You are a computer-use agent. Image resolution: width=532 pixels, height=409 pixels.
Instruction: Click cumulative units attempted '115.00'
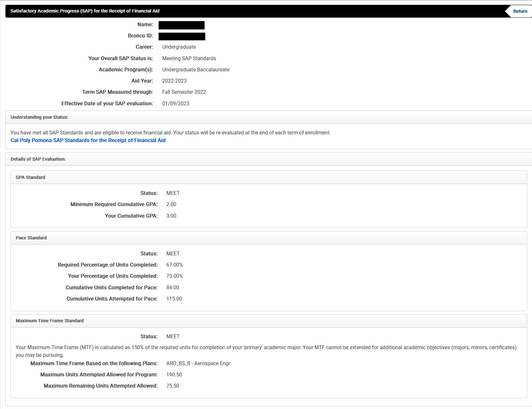pos(174,299)
